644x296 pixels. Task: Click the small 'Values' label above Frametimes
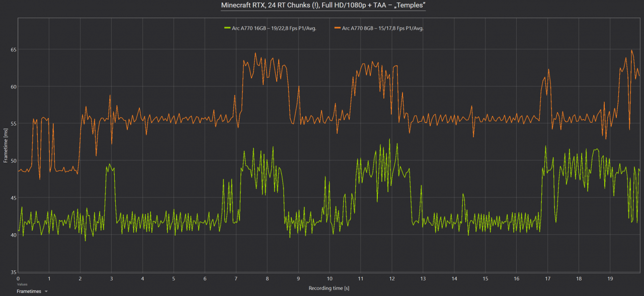(22, 284)
